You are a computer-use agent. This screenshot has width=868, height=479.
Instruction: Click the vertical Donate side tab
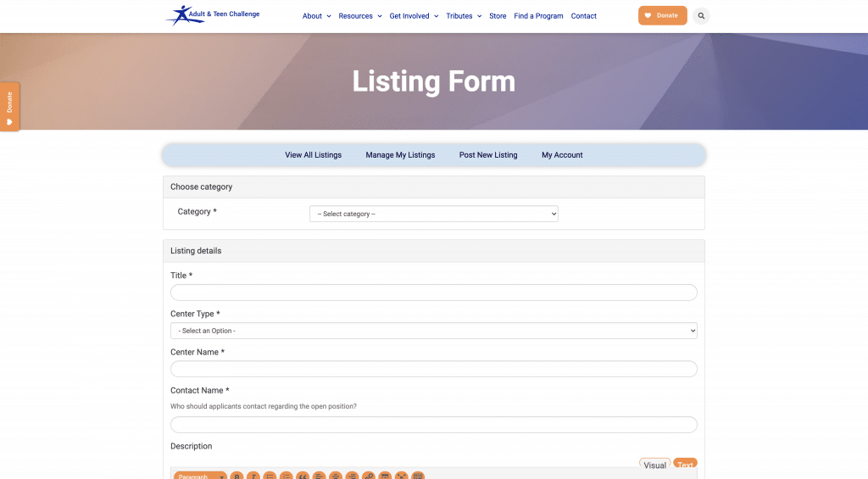pyautogui.click(x=9, y=107)
